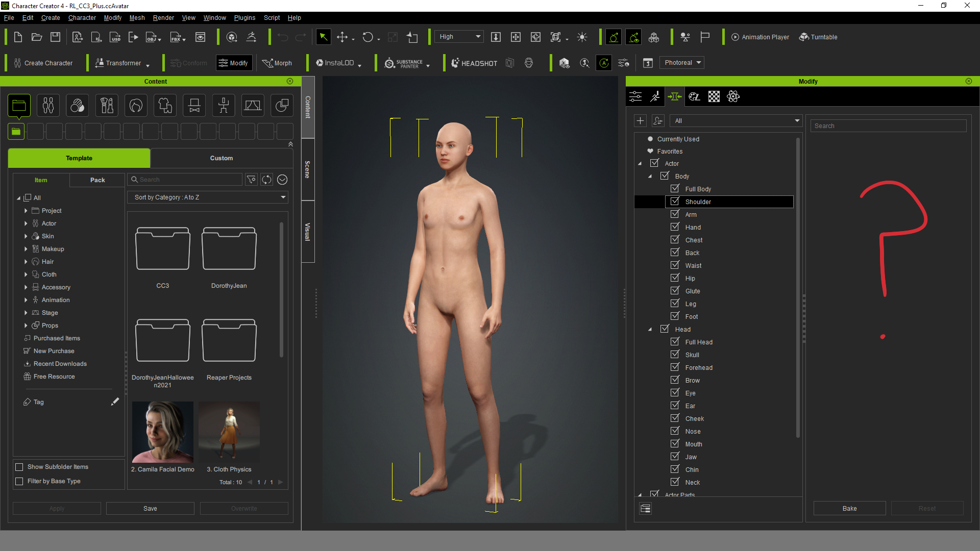The width and height of the screenshot is (980, 551).
Task: Open the Motion pose tab in Modify panel
Action: pyautogui.click(x=655, y=96)
